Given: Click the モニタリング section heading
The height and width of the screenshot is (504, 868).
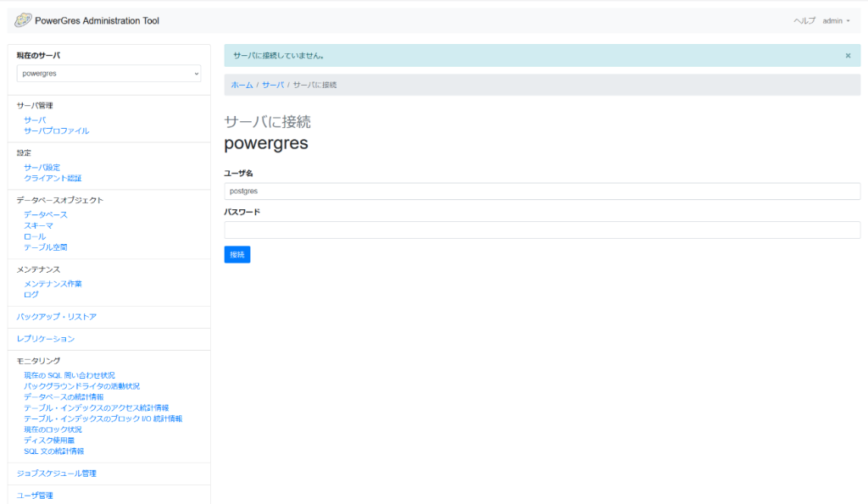Looking at the screenshot, I should click(x=38, y=361).
